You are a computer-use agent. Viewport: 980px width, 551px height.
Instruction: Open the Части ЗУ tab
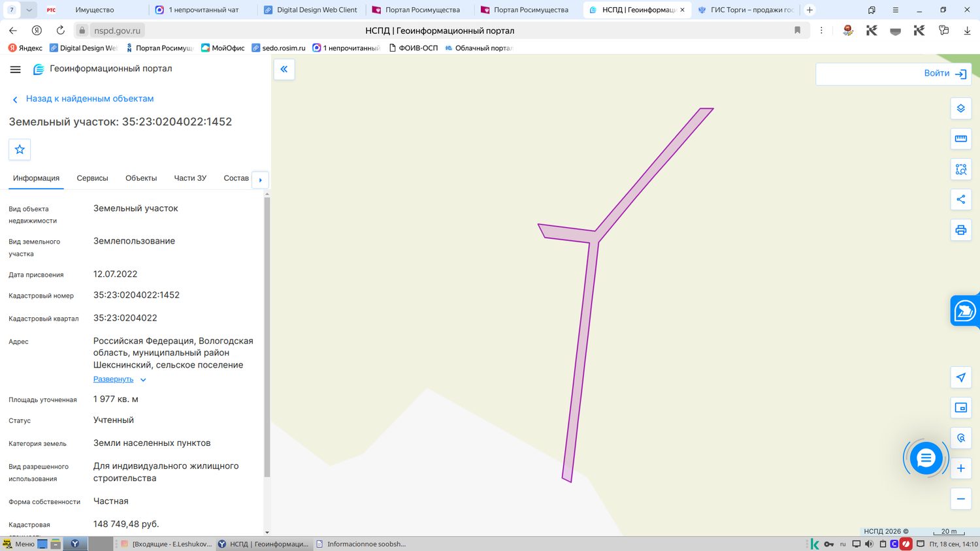(190, 178)
